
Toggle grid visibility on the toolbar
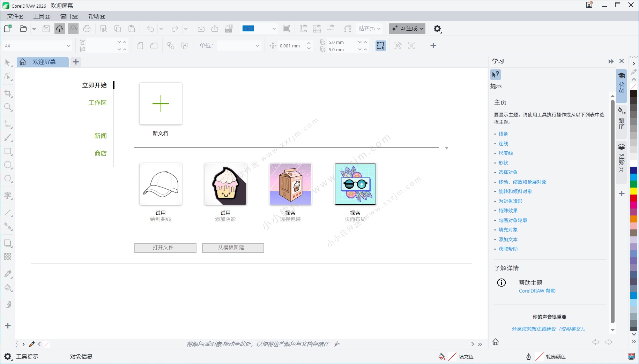click(317, 29)
